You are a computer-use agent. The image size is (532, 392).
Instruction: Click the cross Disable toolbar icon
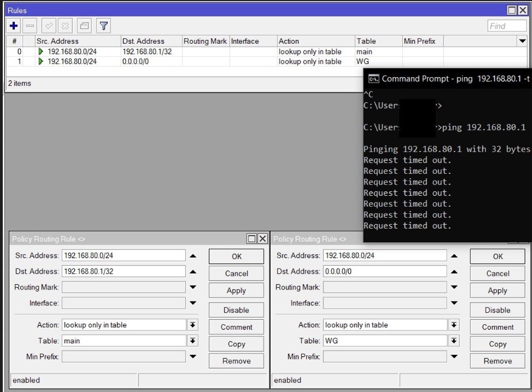[65, 26]
